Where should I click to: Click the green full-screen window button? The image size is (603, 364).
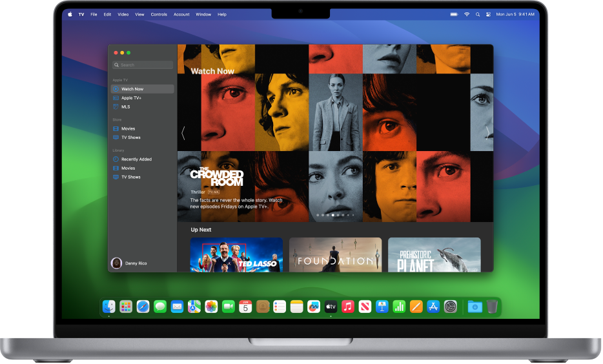[x=128, y=53]
